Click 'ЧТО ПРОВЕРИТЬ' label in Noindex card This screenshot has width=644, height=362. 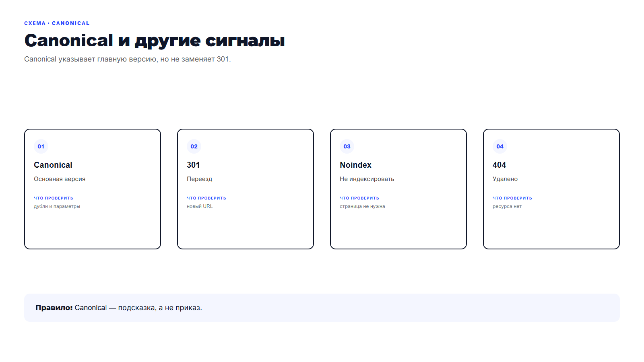coord(359,198)
